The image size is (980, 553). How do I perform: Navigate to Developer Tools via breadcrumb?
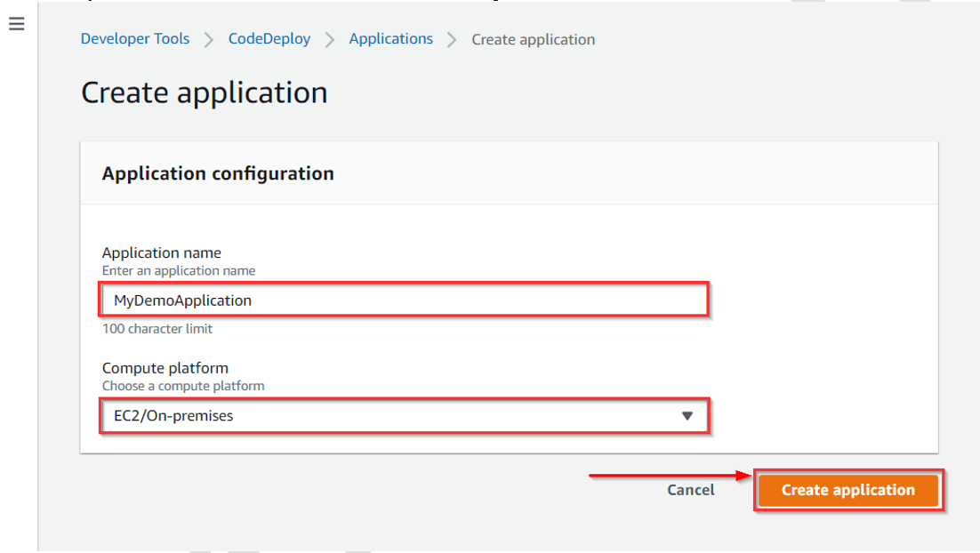click(x=134, y=38)
